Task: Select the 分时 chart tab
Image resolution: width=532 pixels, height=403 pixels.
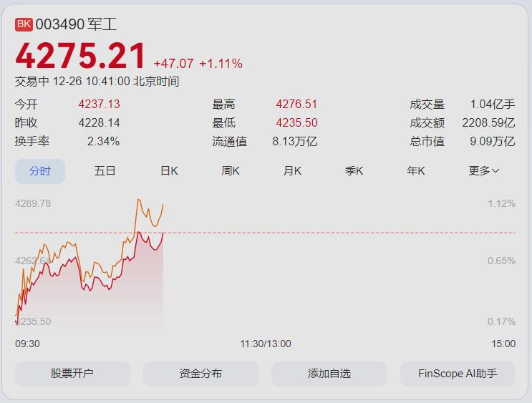Action: 40,171
